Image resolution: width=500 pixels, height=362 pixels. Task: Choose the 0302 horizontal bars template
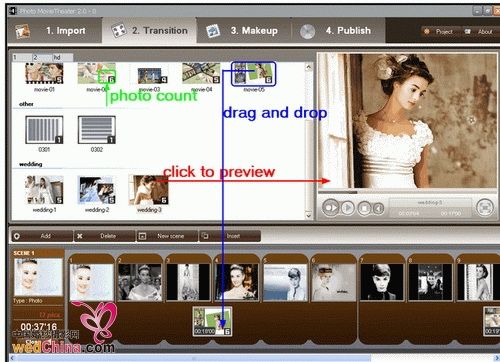97,130
